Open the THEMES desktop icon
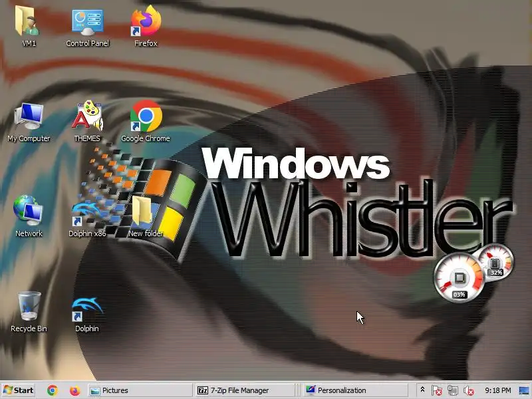The width and height of the screenshot is (532, 399). point(87,122)
